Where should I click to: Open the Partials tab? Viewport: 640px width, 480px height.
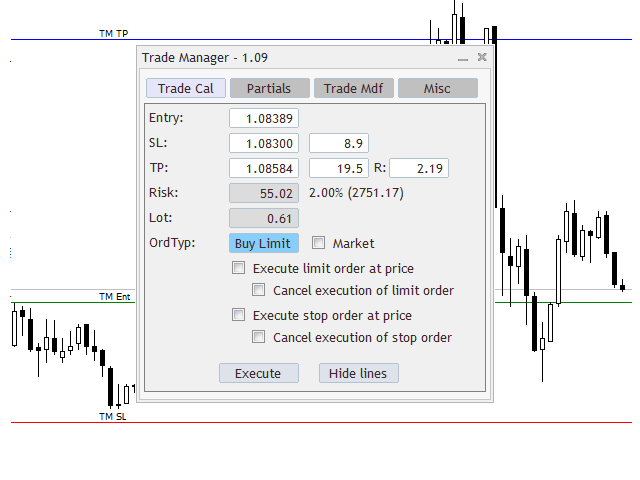pyautogui.click(x=270, y=88)
